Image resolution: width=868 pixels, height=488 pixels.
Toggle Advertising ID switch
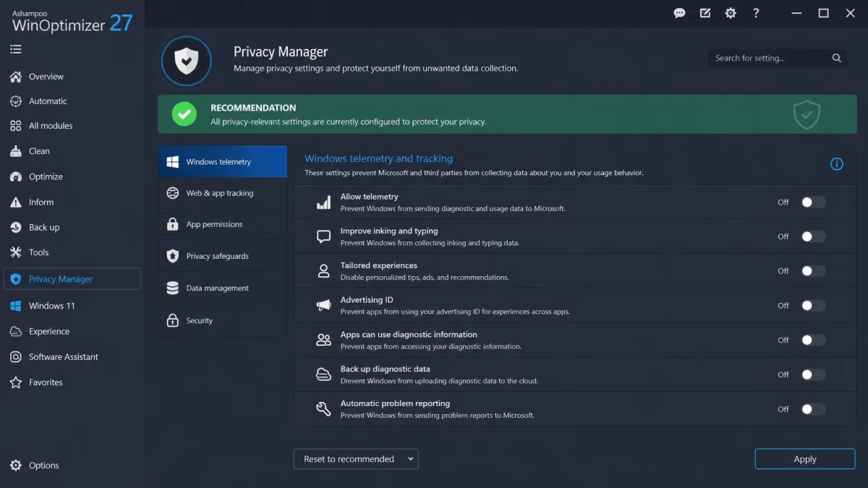point(813,306)
